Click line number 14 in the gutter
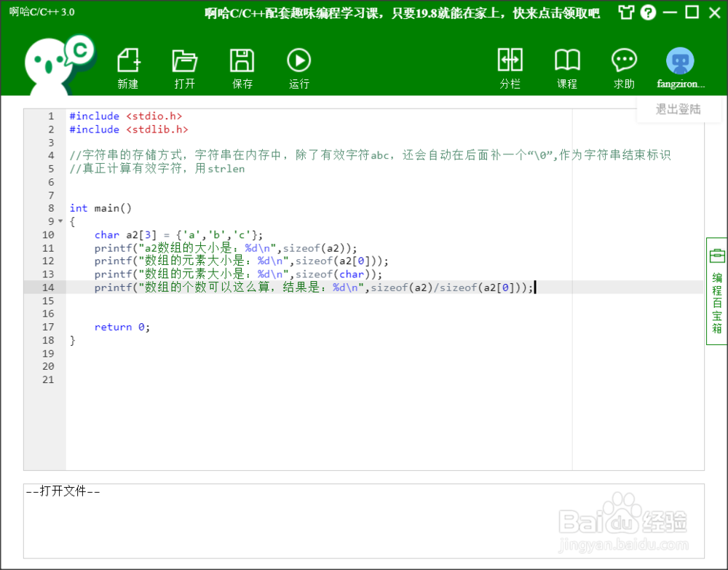Image resolution: width=728 pixels, height=570 pixels. [48, 288]
